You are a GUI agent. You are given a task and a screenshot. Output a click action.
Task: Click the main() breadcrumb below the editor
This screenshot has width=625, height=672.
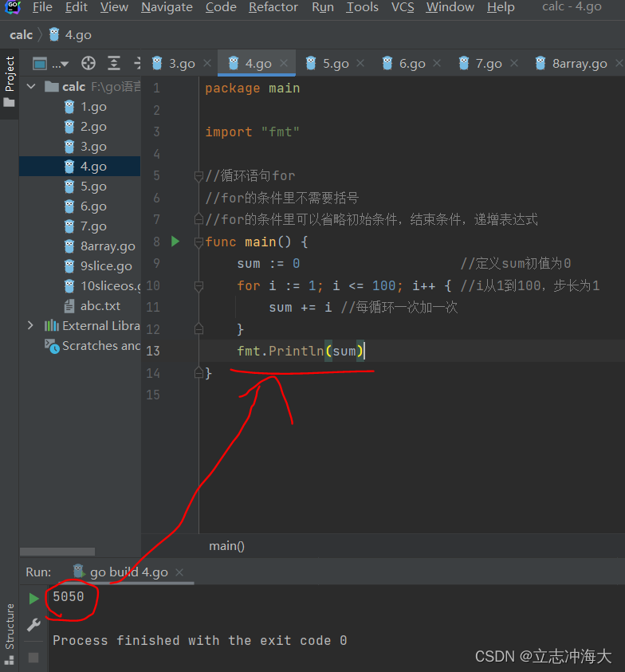(x=226, y=546)
